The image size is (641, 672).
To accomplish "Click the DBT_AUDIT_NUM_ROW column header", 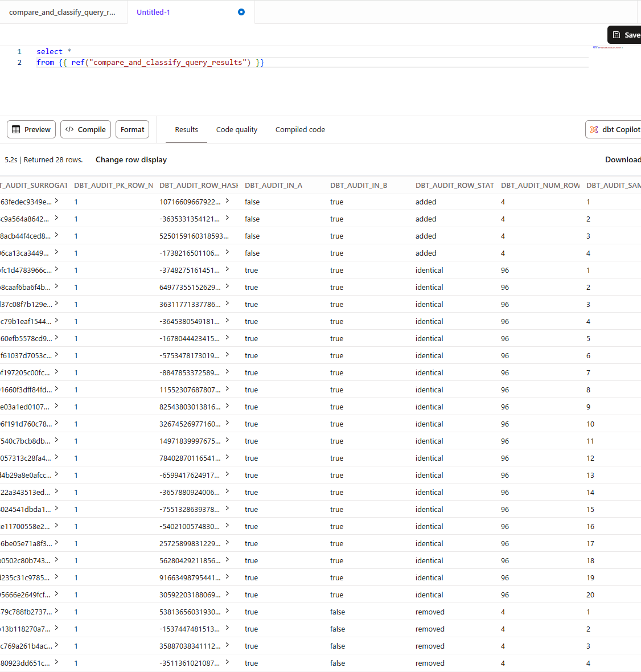I will tap(540, 185).
